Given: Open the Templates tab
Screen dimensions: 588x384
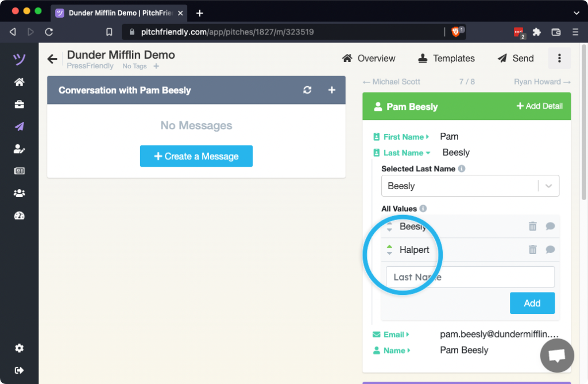Looking at the screenshot, I should click(446, 58).
